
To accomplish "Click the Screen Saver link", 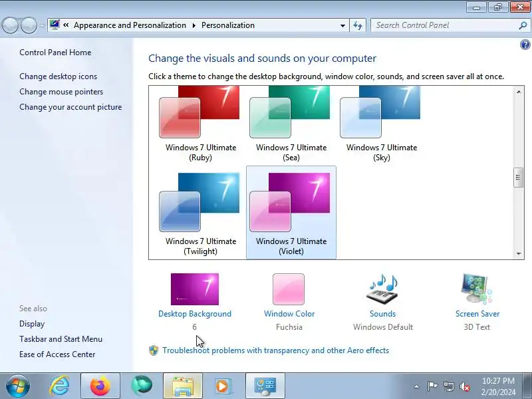I will click(477, 314).
